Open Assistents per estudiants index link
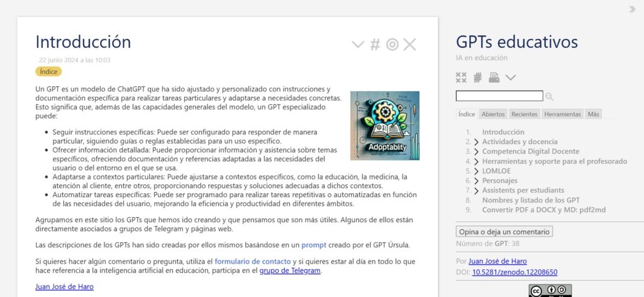Screen dimensions: 644x297 coord(523,190)
